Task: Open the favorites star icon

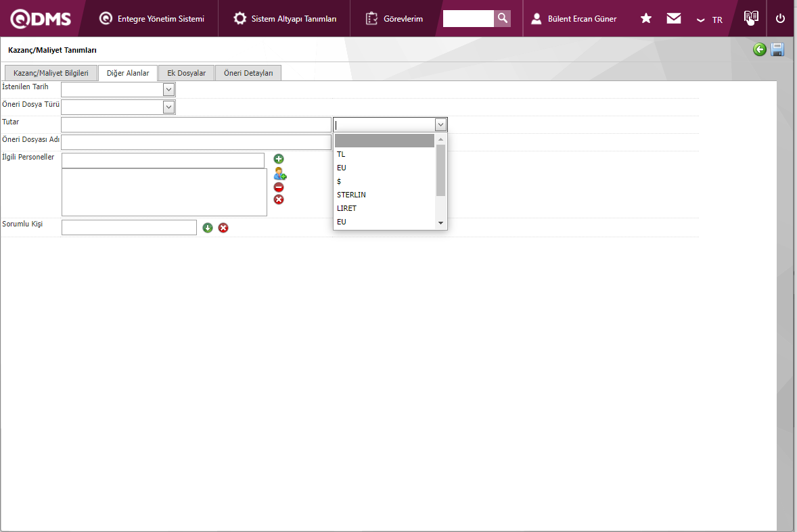Action: tap(646, 18)
